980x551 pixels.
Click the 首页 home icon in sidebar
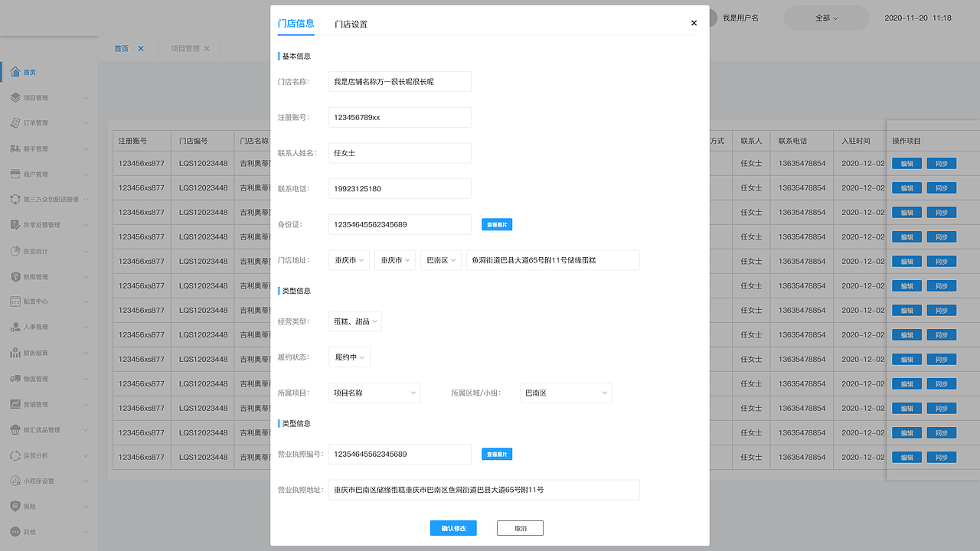pyautogui.click(x=15, y=72)
